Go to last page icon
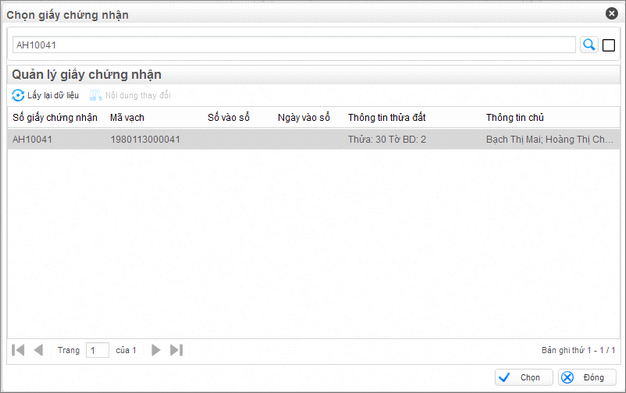Image resolution: width=626 pixels, height=393 pixels. pos(176,350)
